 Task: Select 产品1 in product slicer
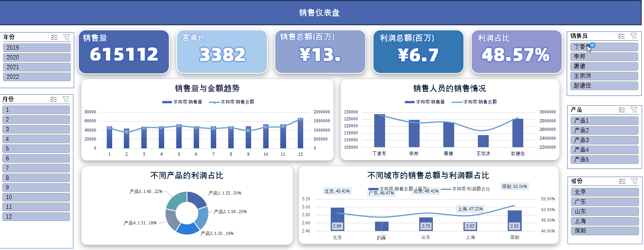[x=605, y=121]
